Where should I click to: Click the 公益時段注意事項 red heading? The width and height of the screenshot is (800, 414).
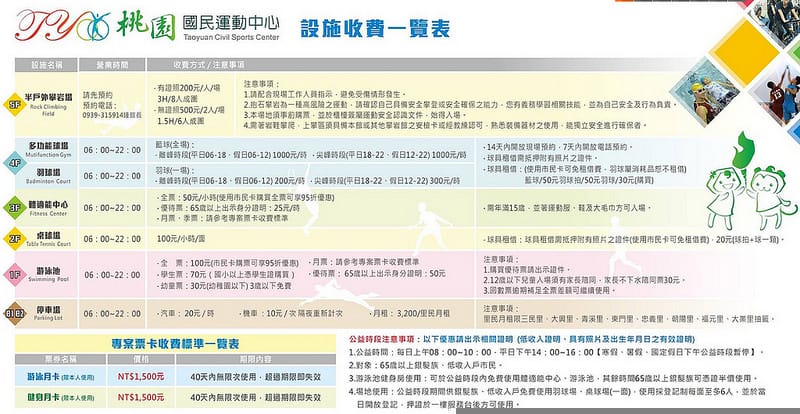click(382, 338)
